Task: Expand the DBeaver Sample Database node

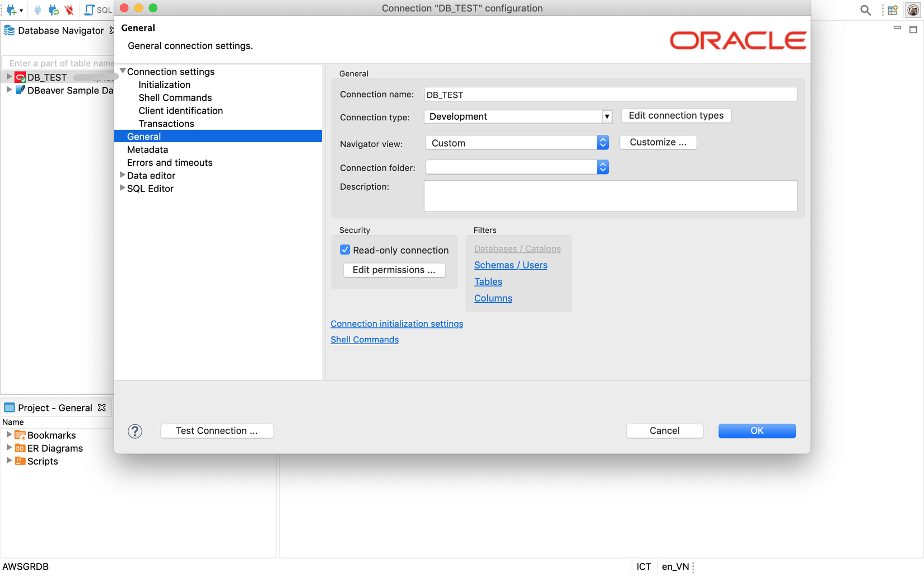Action: click(9, 90)
